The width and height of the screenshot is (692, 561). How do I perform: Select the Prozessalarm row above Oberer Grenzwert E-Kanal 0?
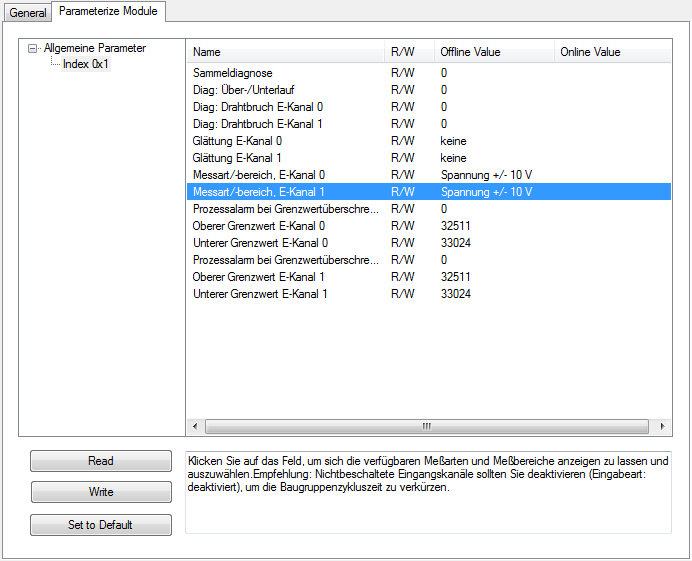(x=429, y=209)
